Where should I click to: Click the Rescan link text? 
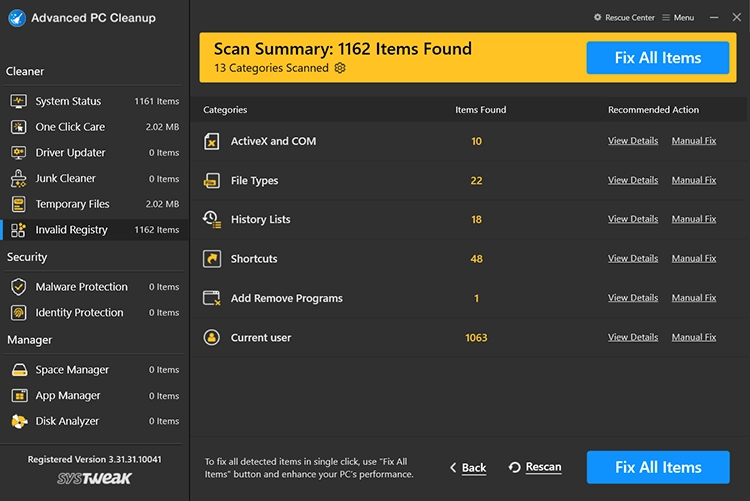pos(543,467)
